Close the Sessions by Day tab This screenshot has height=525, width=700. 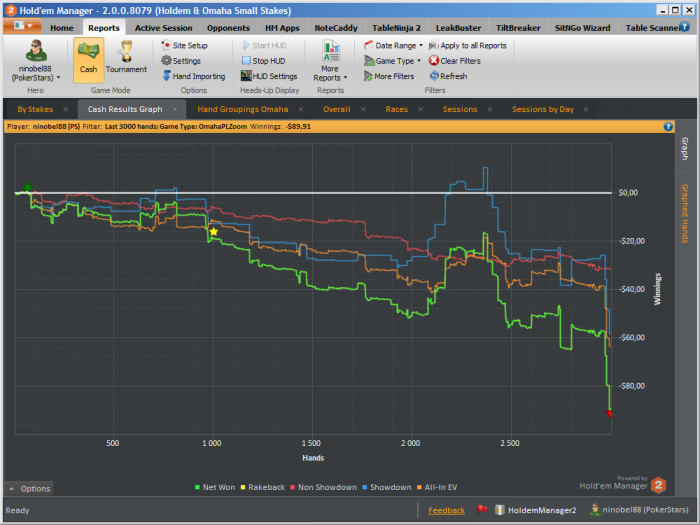[x=586, y=109]
